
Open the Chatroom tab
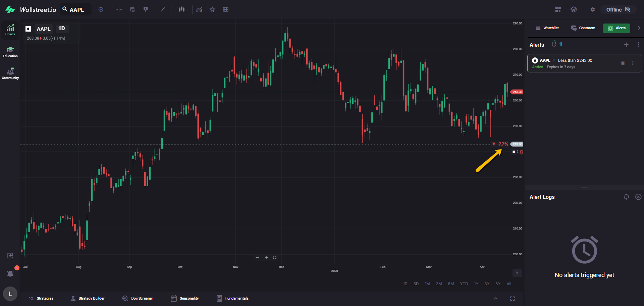[583, 28]
